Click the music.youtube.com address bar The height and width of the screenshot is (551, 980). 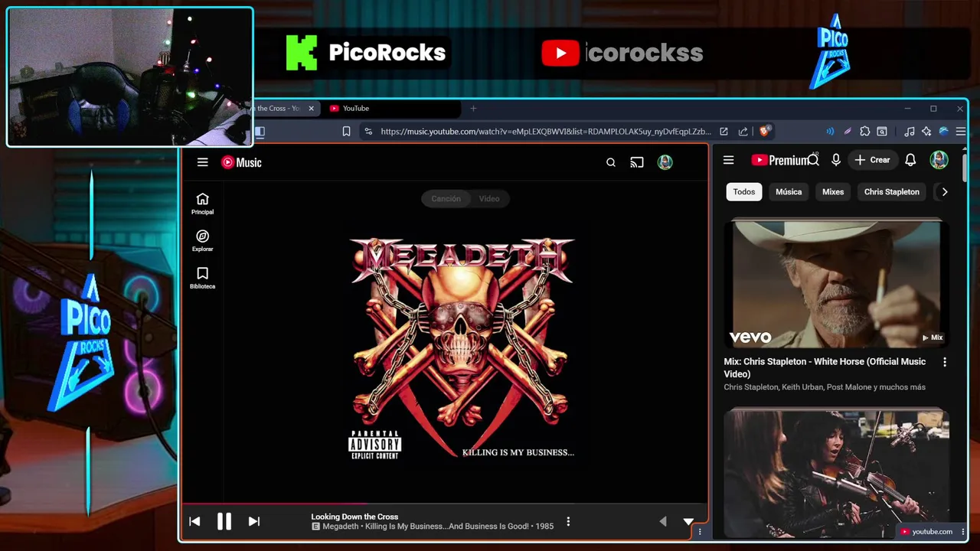click(546, 132)
